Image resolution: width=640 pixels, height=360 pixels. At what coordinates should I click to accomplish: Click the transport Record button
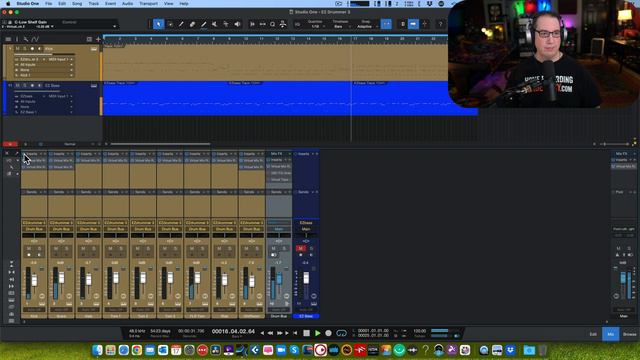point(328,333)
